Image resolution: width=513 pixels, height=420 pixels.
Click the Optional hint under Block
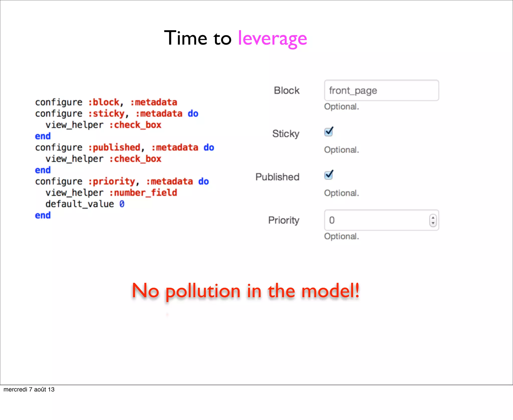[341, 107]
